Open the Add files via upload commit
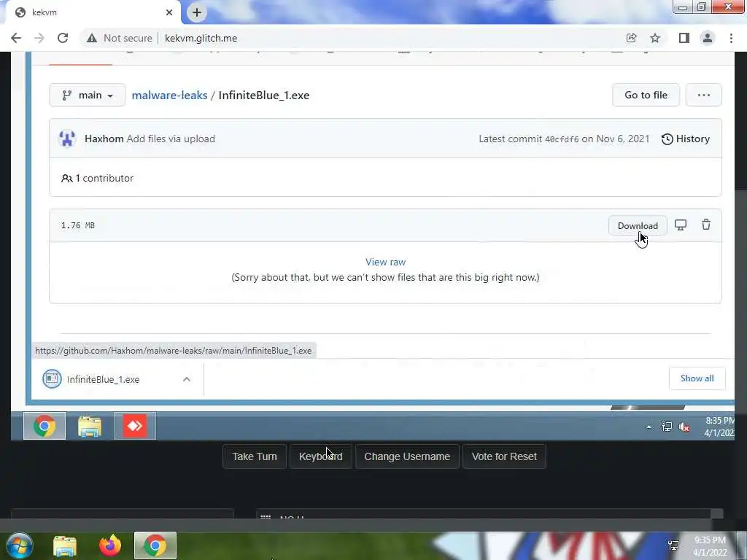747x560 pixels. click(171, 139)
